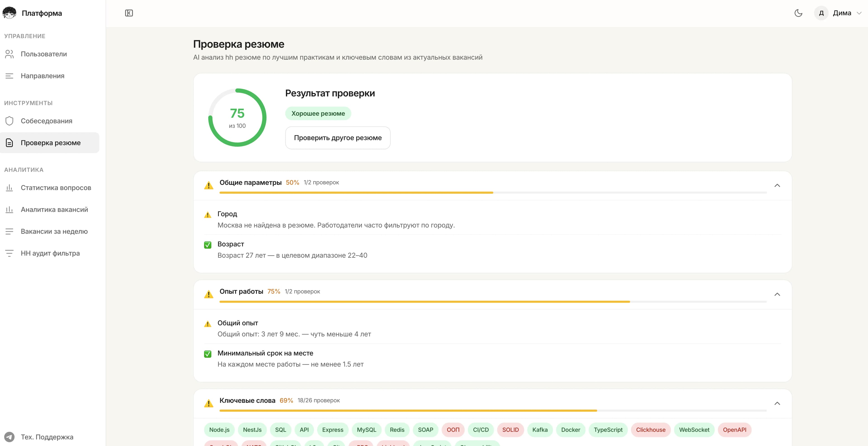Click the Telegram support icon near Тех. Поддержка
The height and width of the screenshot is (446, 868).
click(x=9, y=437)
